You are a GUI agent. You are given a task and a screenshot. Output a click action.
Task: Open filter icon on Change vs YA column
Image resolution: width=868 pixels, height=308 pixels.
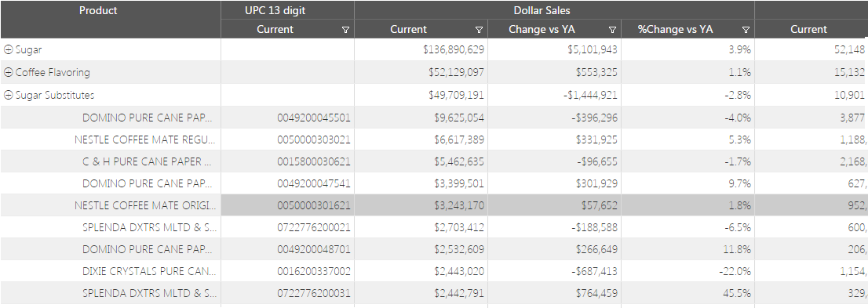coord(612,30)
